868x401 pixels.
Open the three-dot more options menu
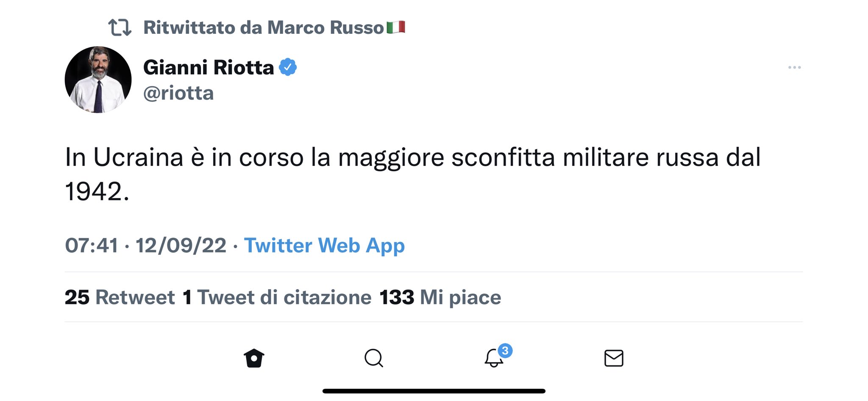(x=794, y=67)
